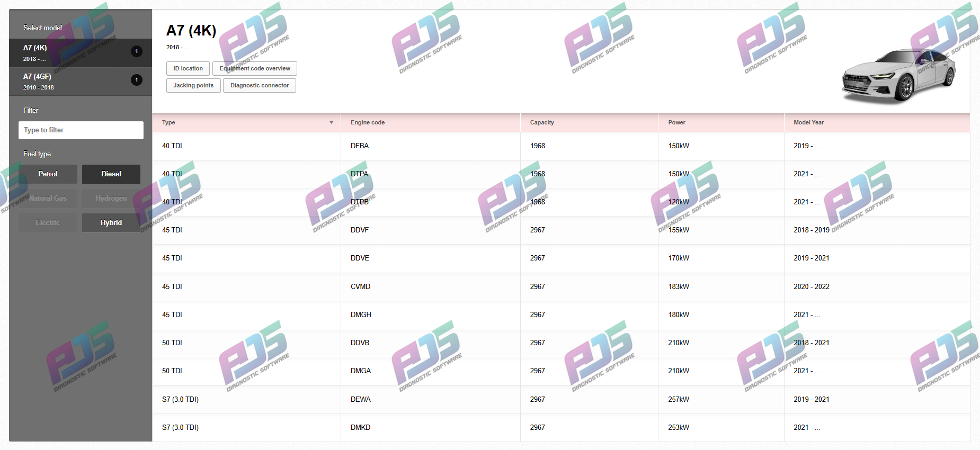Click capacity 1968 in the DTPA row
Screen dimensions: 980x450
point(538,174)
